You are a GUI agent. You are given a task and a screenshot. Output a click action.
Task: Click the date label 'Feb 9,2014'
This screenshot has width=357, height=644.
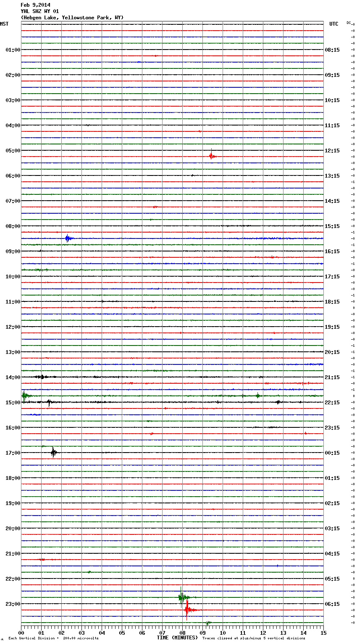pyautogui.click(x=35, y=5)
